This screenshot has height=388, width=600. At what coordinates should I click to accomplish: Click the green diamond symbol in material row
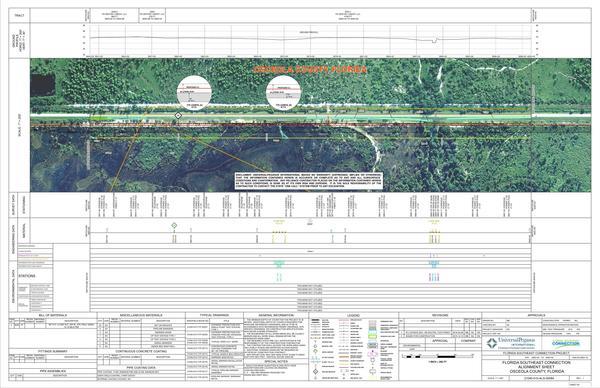pos(174,225)
